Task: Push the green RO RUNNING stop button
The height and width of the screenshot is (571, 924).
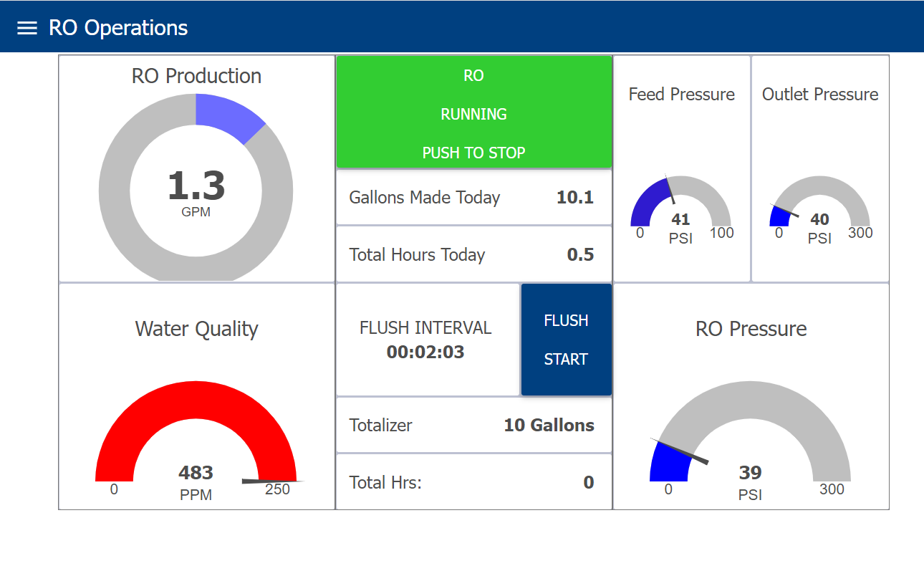Action: (x=474, y=112)
